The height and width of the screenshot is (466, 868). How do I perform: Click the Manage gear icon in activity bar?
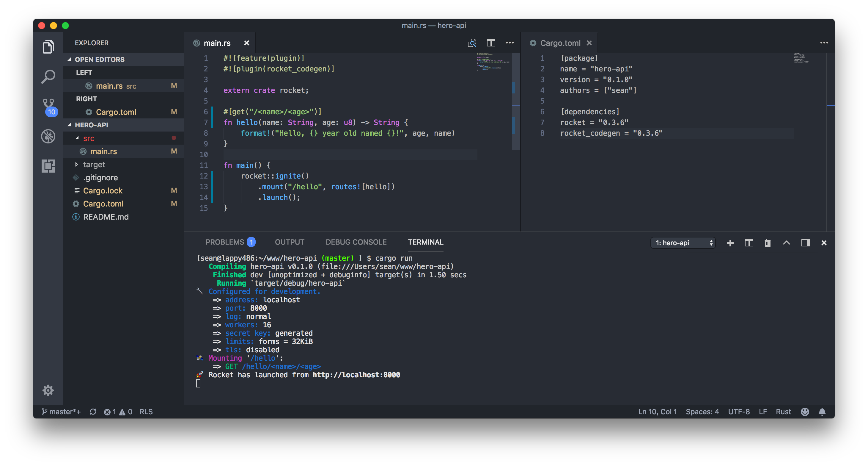(48, 390)
